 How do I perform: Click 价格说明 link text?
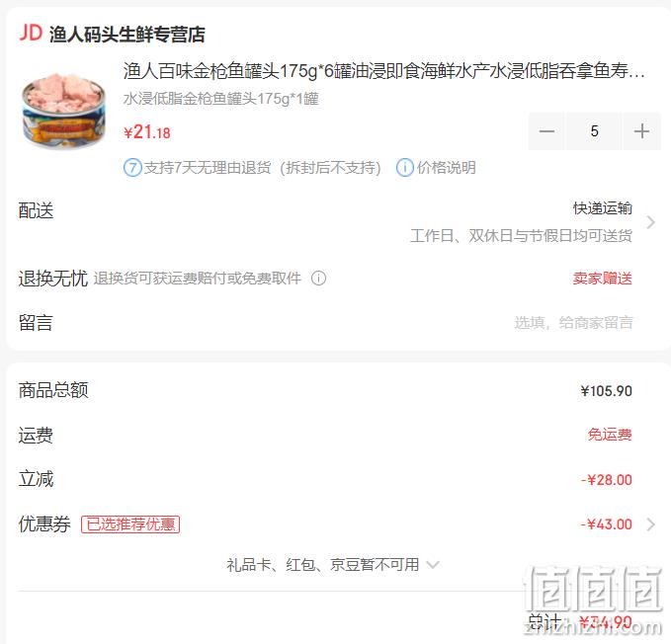pos(447,168)
